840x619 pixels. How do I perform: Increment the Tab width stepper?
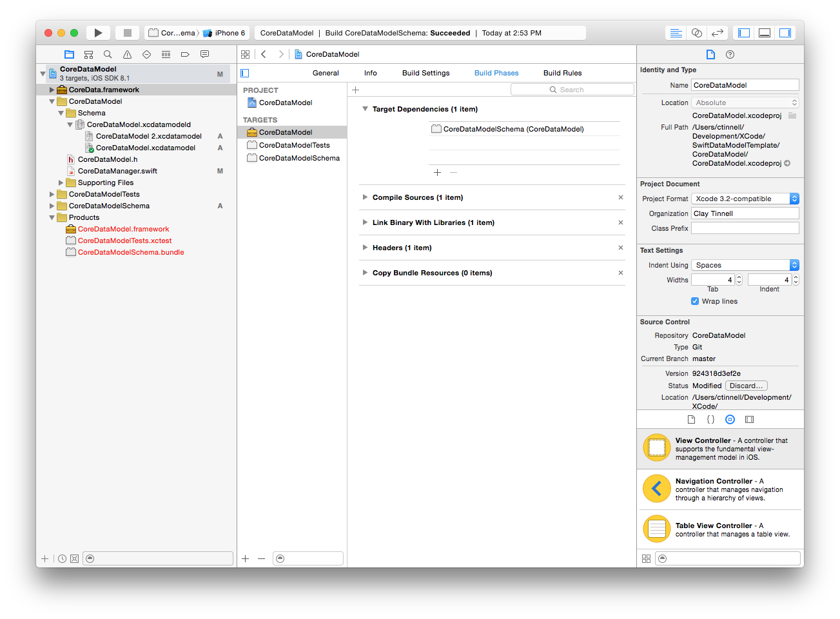(x=739, y=278)
